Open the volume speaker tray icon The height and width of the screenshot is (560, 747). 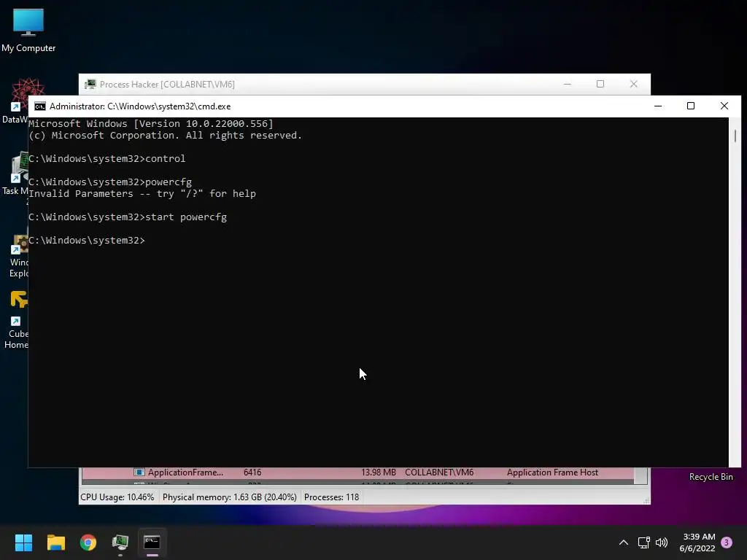pos(662,542)
